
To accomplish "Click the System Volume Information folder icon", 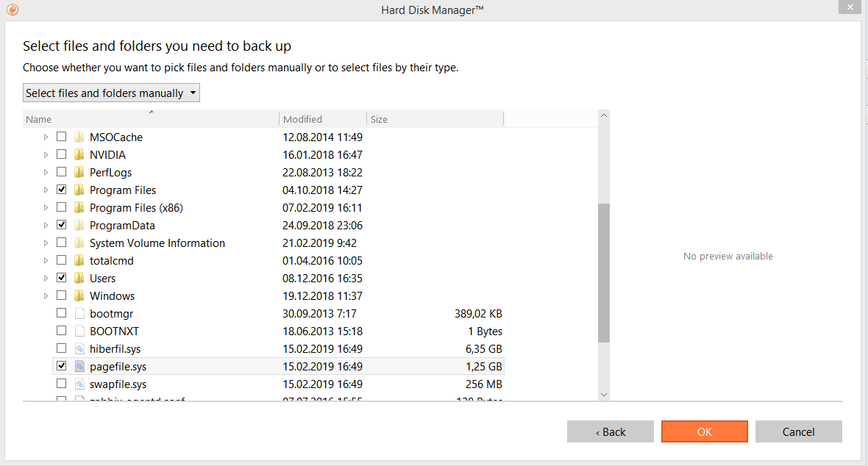I will click(x=79, y=243).
